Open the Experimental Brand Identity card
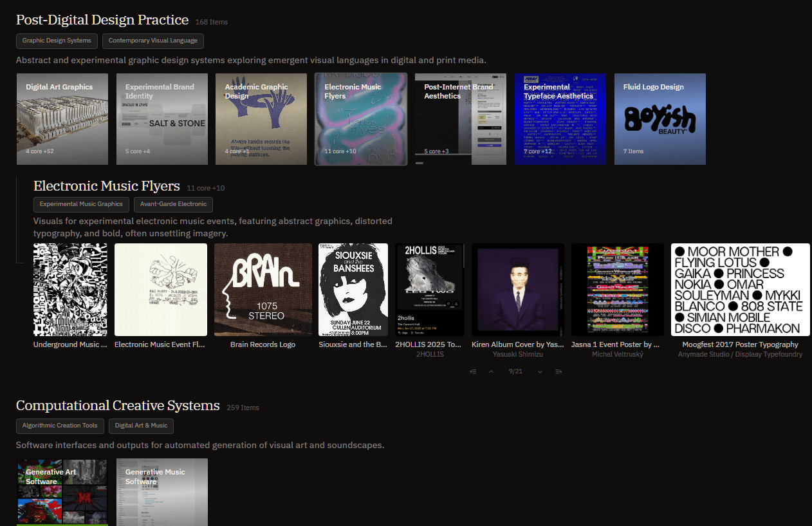 (x=162, y=119)
